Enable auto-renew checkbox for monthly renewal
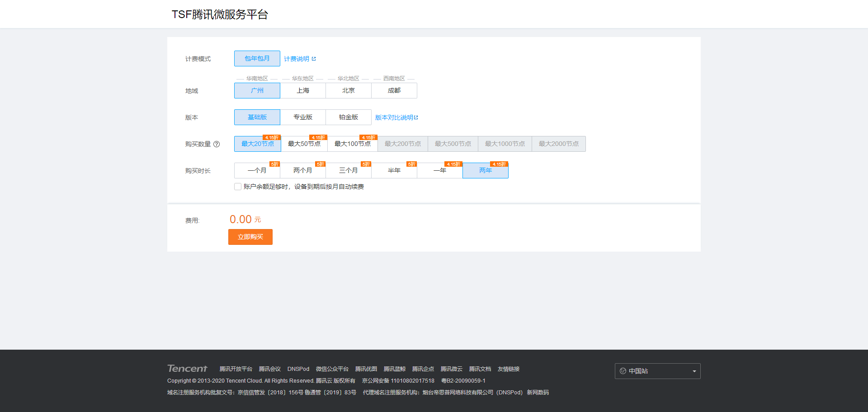The width and height of the screenshot is (868, 412). (238, 187)
